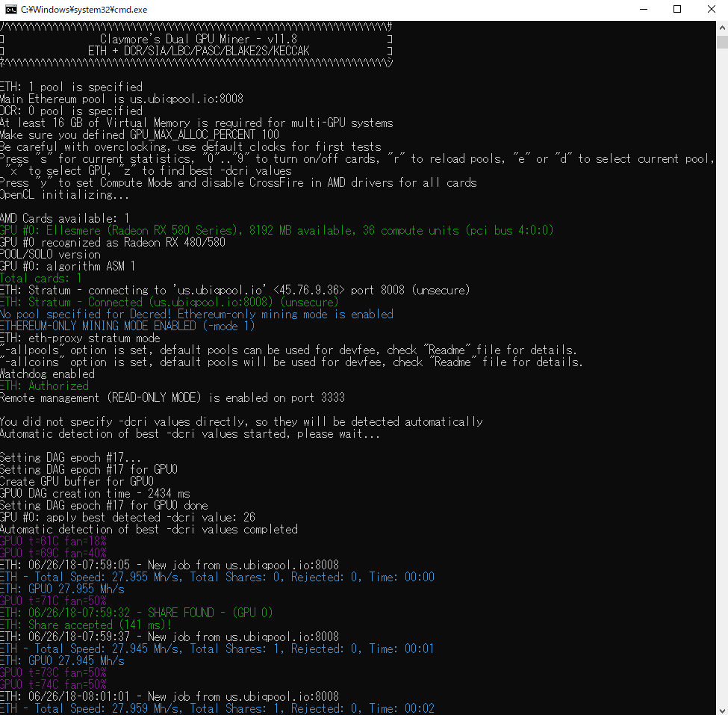
Task: Click 'At least 16 GB of Virtual Memory' line
Action: pyautogui.click(x=196, y=123)
